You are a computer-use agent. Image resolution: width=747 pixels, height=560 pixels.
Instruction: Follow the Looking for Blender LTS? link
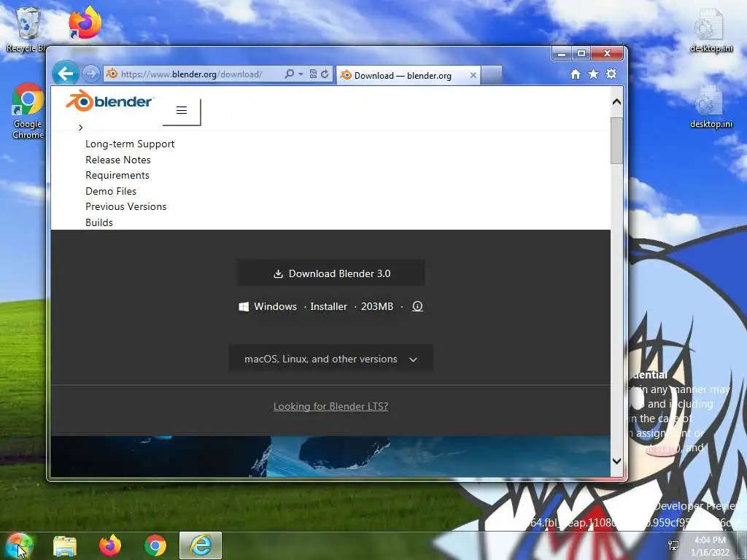click(330, 406)
